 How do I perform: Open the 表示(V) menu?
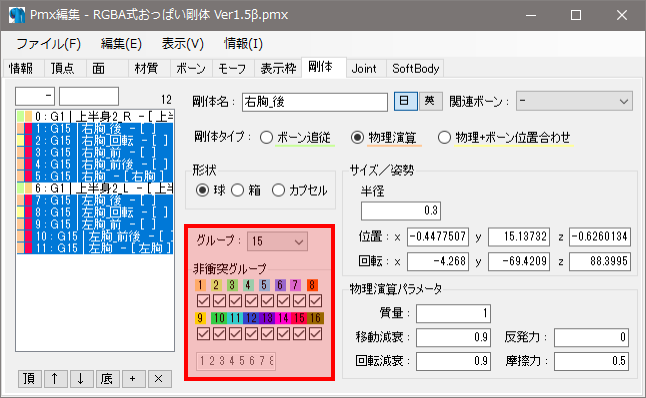point(183,44)
